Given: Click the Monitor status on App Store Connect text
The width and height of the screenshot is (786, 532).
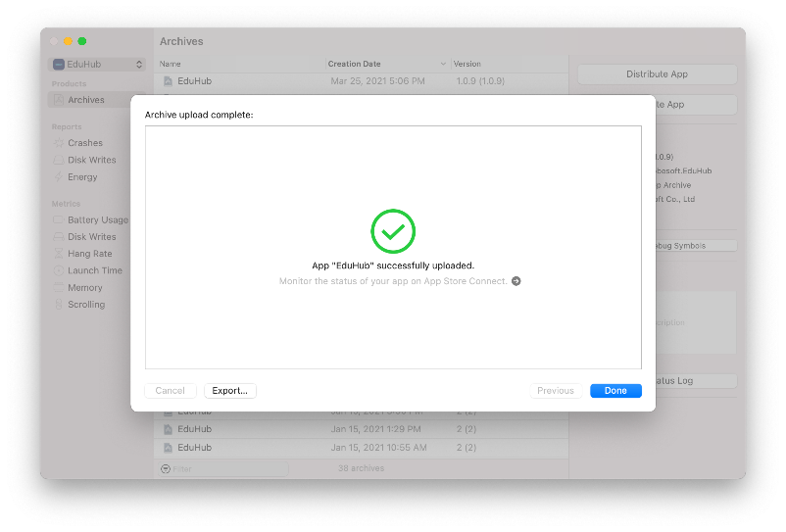Looking at the screenshot, I should coord(394,281).
